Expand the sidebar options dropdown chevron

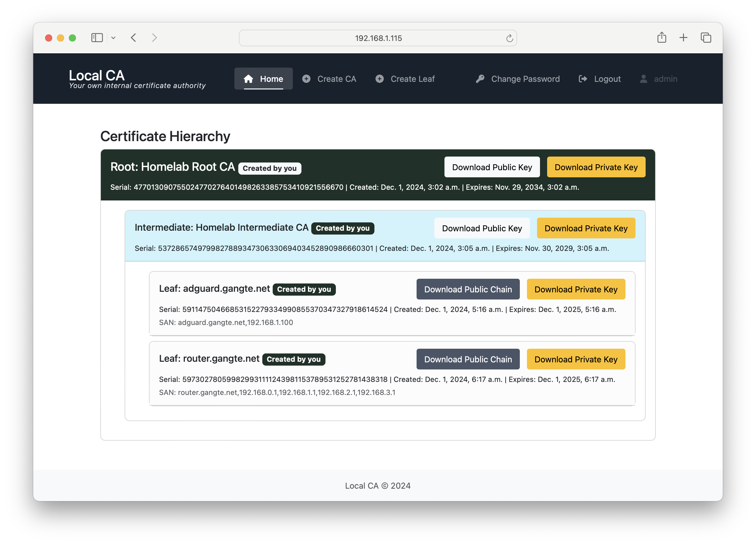point(113,38)
